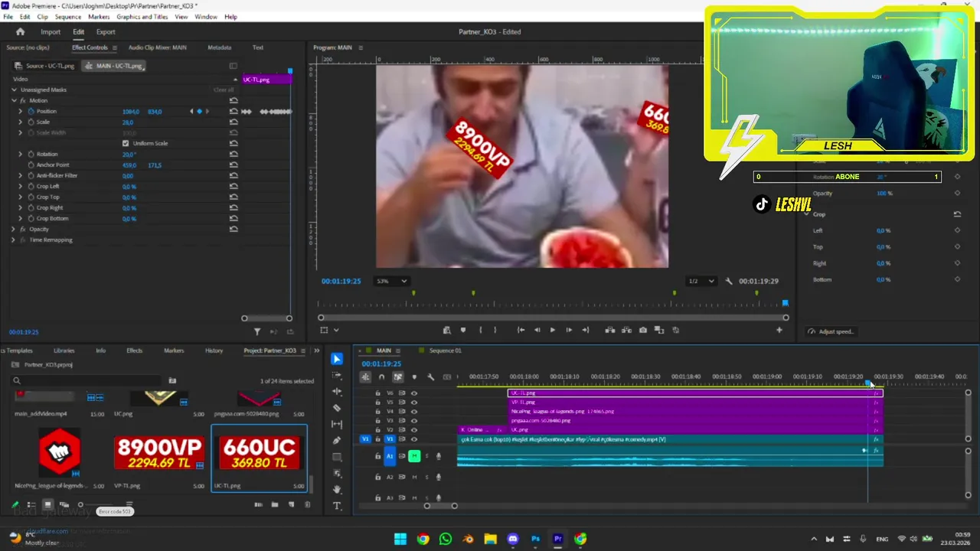
Task: Switch to Audio Clip Mixer: MAIN tab
Action: point(157,47)
